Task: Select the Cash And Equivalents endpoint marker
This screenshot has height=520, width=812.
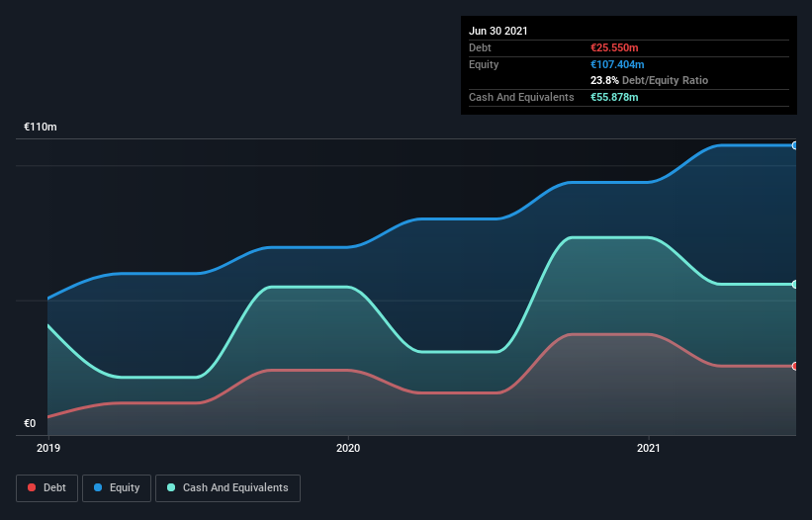Action: tap(794, 285)
